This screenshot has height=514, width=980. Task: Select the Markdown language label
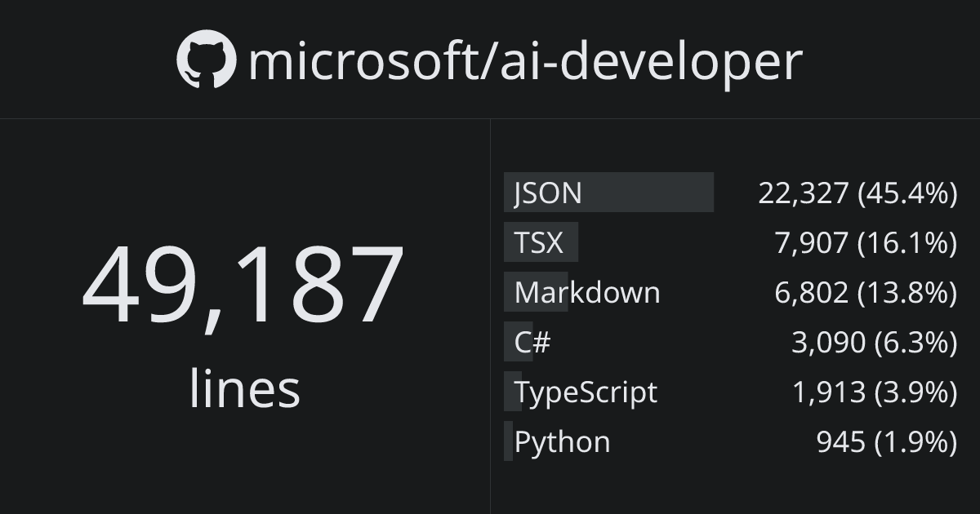coord(587,292)
